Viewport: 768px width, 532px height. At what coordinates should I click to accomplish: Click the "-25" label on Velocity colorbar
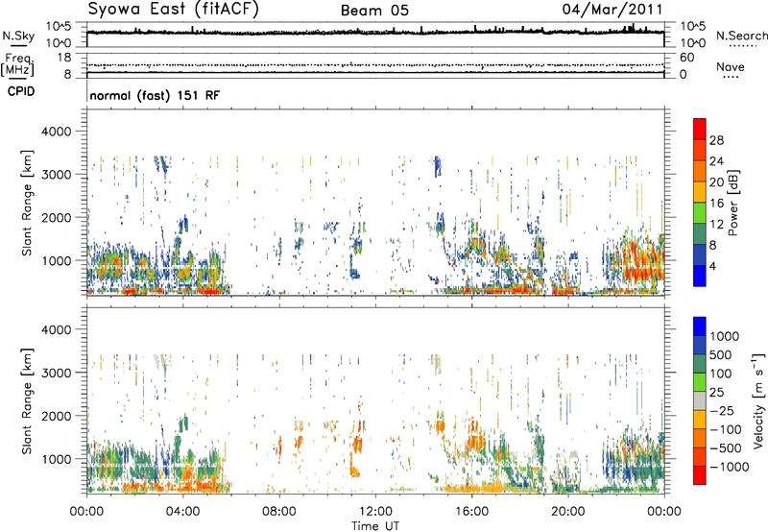722,410
